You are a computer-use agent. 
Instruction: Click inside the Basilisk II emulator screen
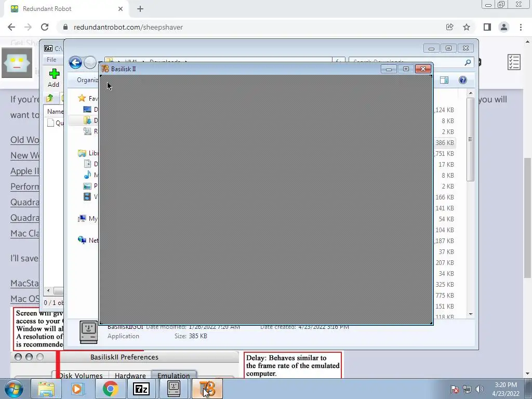(x=266, y=200)
